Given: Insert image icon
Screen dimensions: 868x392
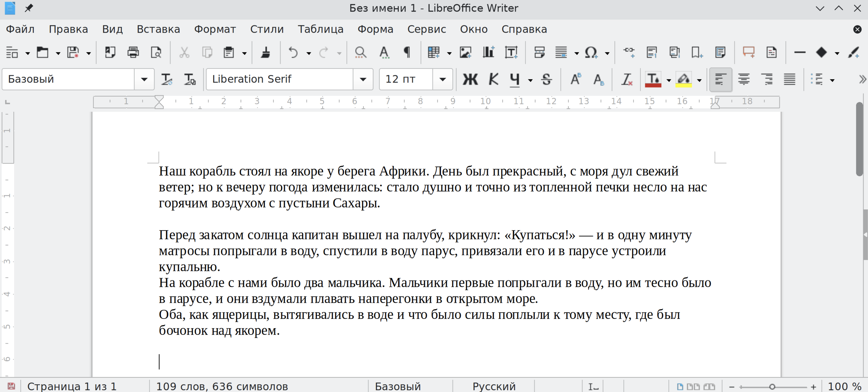Looking at the screenshot, I should pos(465,52).
